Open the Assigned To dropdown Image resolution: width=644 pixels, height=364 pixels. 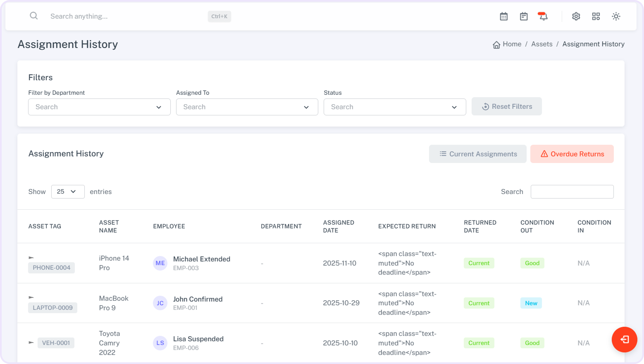pyautogui.click(x=247, y=107)
